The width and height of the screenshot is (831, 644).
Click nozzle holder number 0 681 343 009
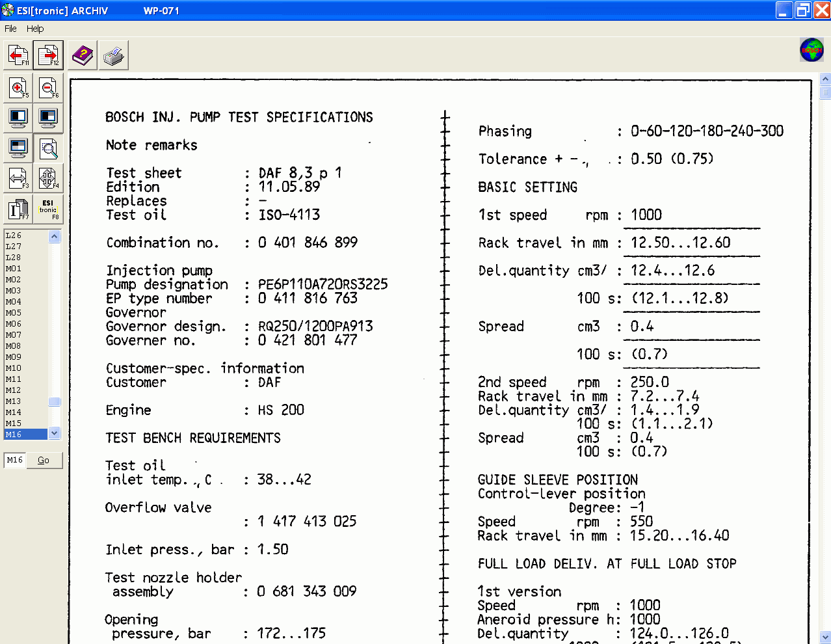[x=307, y=591]
